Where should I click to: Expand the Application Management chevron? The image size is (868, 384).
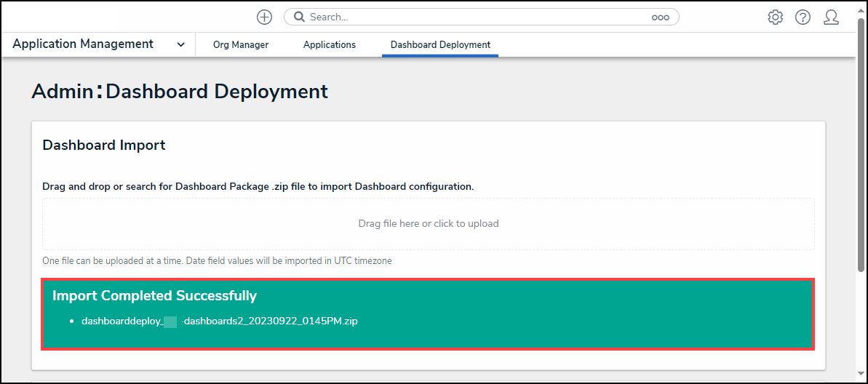[180, 45]
